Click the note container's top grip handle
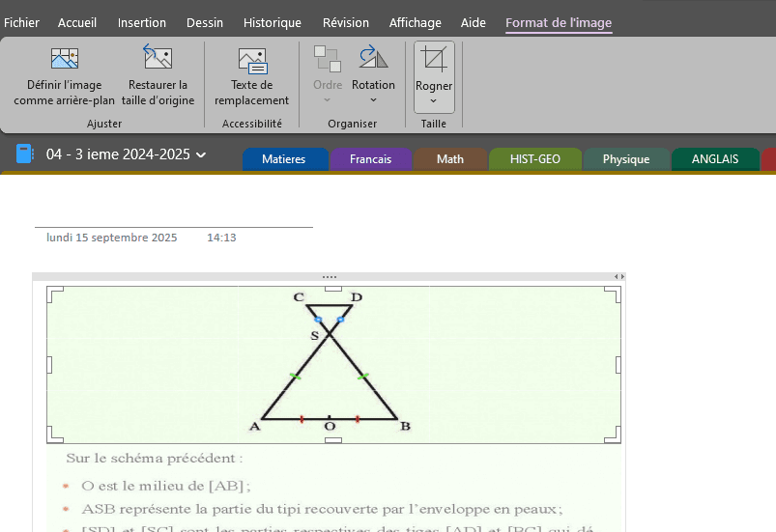This screenshot has width=776, height=532. click(330, 277)
